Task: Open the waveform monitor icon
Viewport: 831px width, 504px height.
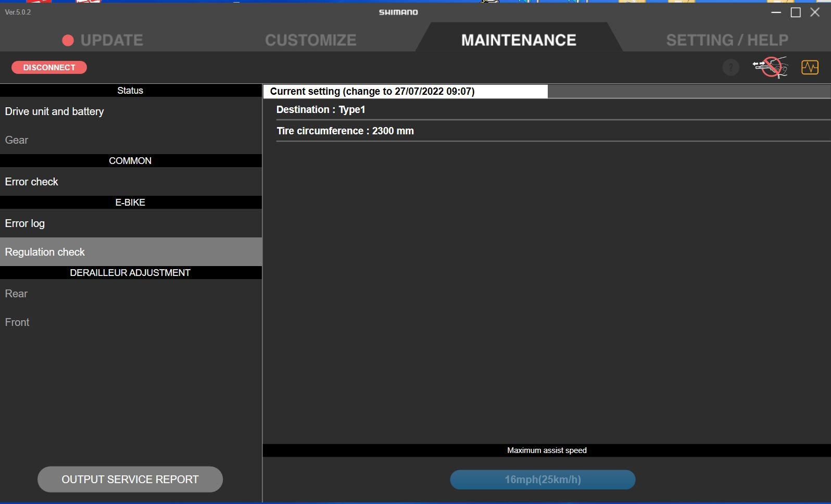Action: coord(810,67)
